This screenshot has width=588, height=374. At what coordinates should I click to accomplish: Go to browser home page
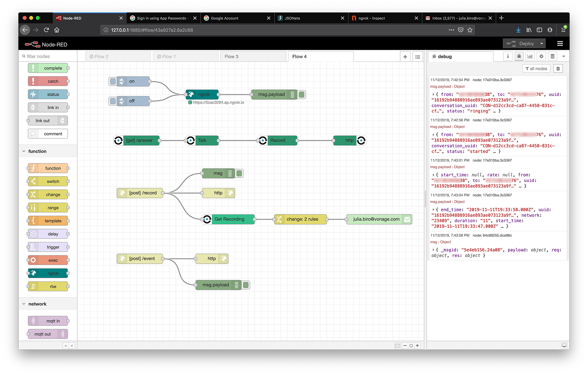57,30
